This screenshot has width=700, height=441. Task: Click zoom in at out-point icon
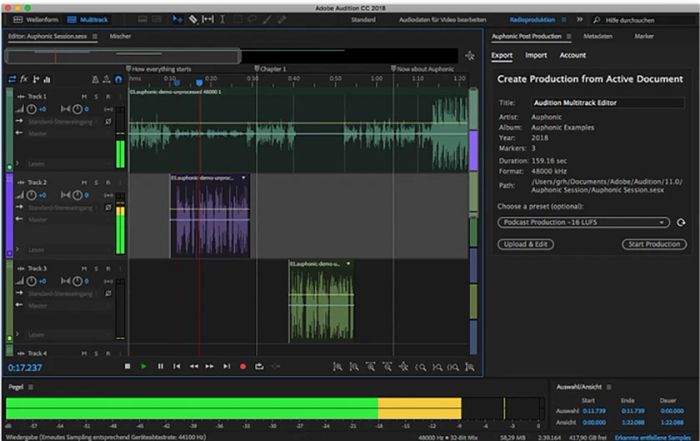437,367
